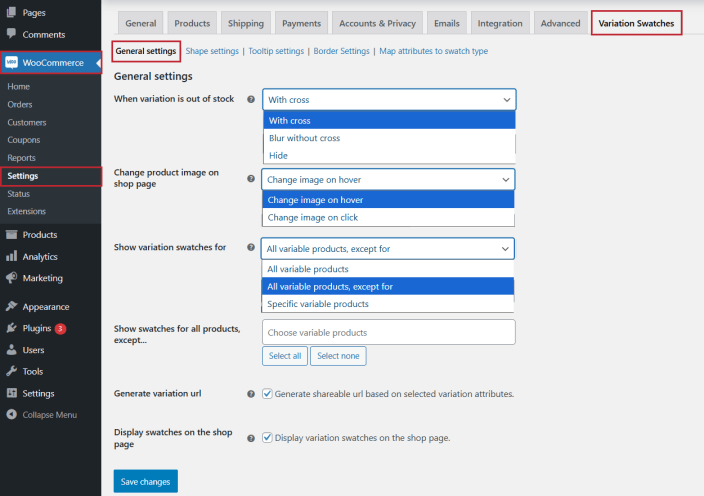Click the Users person icon
The width and height of the screenshot is (704, 496).
coord(11,350)
